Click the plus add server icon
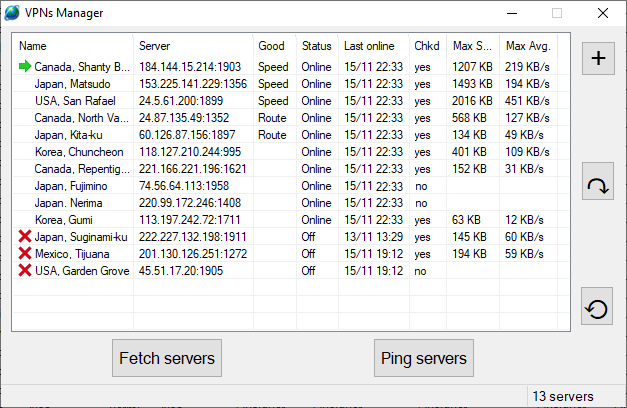Image resolution: width=627 pixels, height=408 pixels. click(598, 59)
